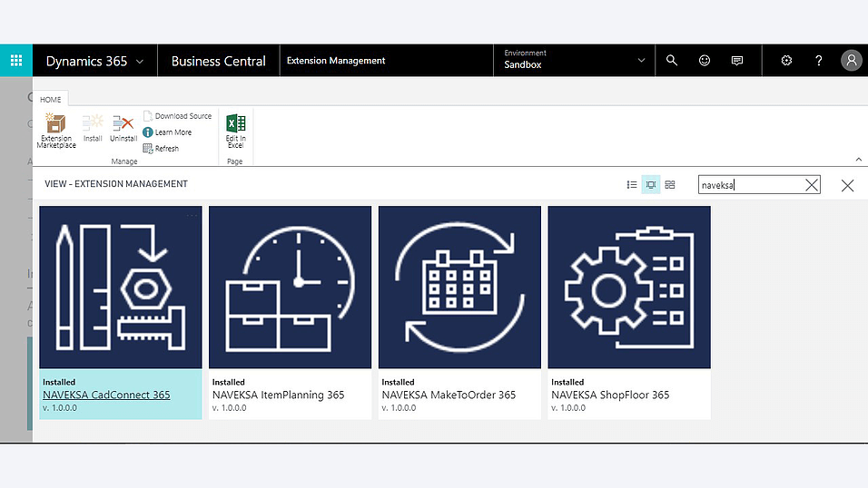Switch to tiles view icon
This screenshot has width=868, height=488.
click(x=670, y=185)
